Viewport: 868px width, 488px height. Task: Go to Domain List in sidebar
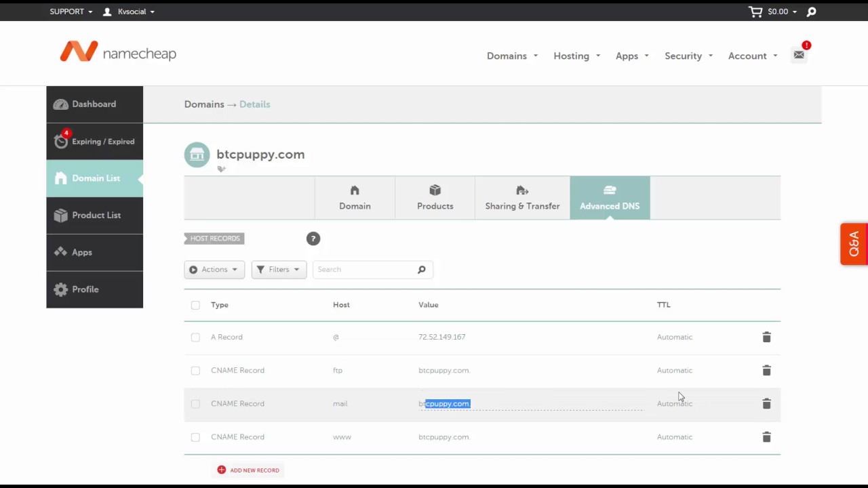(95, 178)
